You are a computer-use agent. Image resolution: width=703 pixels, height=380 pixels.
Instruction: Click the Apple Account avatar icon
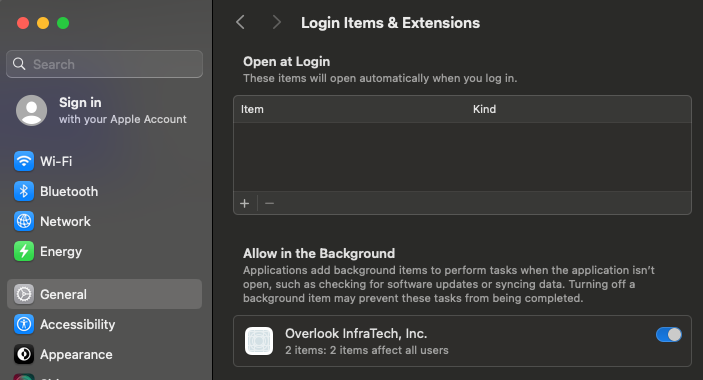point(31,110)
